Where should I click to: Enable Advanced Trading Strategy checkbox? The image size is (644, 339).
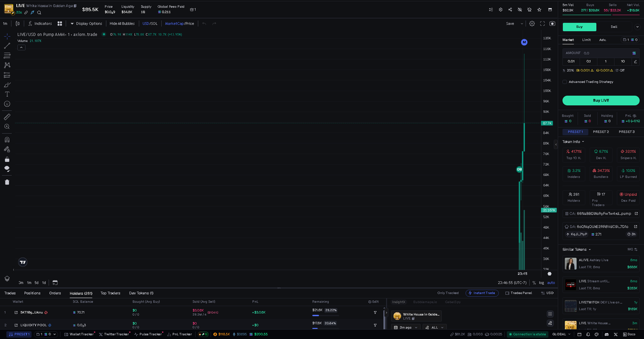coord(565,82)
